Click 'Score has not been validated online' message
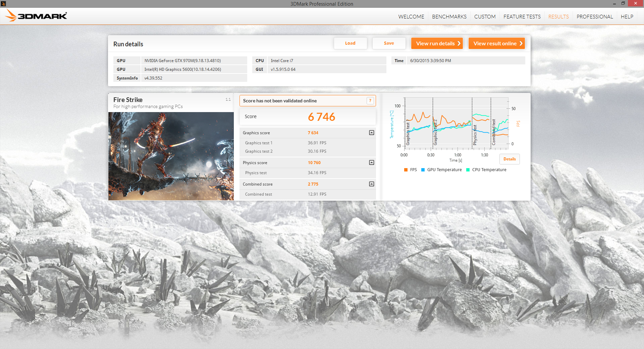 (280, 101)
